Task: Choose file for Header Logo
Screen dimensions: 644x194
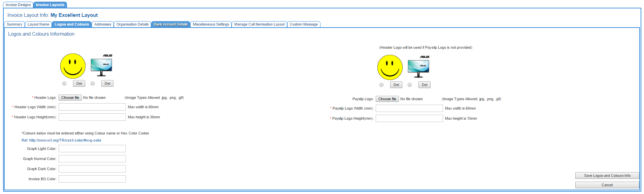Action: click(x=70, y=98)
